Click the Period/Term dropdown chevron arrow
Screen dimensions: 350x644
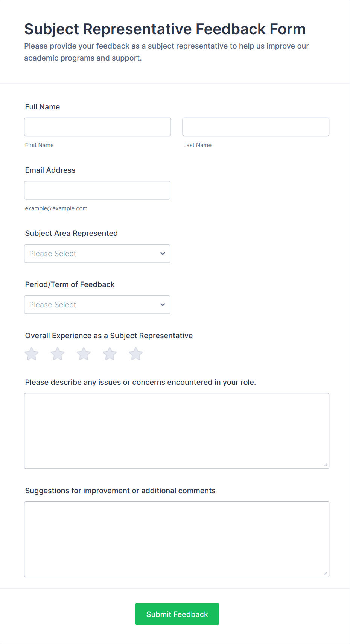(163, 305)
